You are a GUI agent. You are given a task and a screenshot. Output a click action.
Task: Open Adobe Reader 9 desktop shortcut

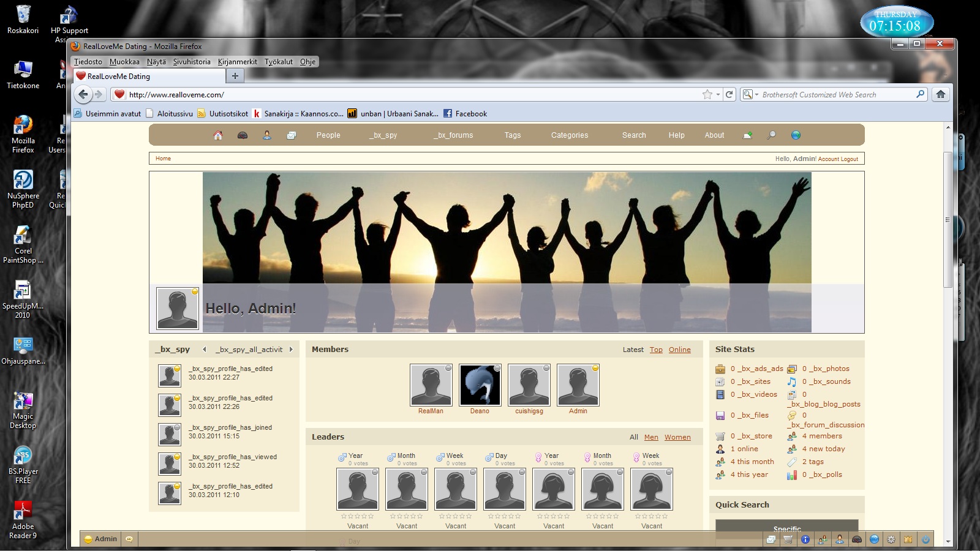[23, 520]
